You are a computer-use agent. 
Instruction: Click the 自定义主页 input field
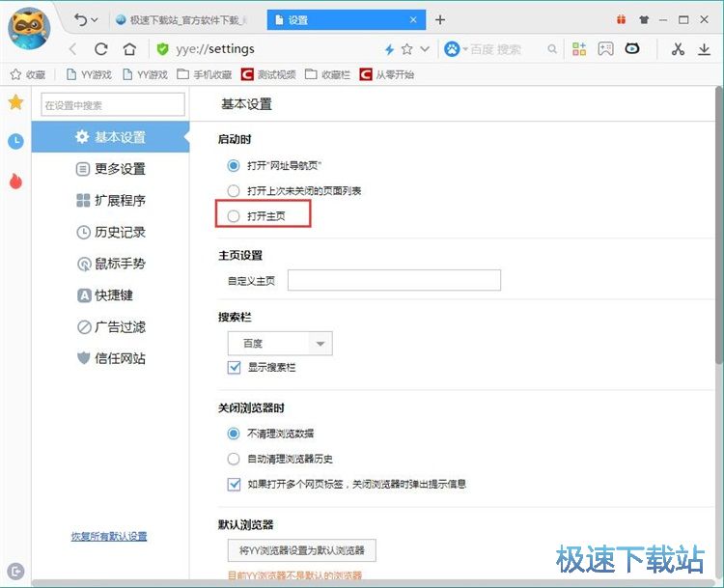tap(394, 280)
